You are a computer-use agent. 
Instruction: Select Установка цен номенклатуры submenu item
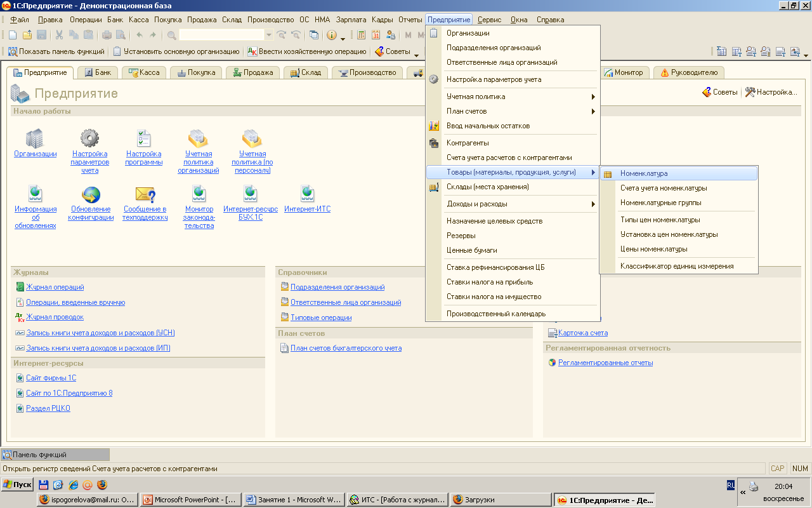click(x=679, y=234)
